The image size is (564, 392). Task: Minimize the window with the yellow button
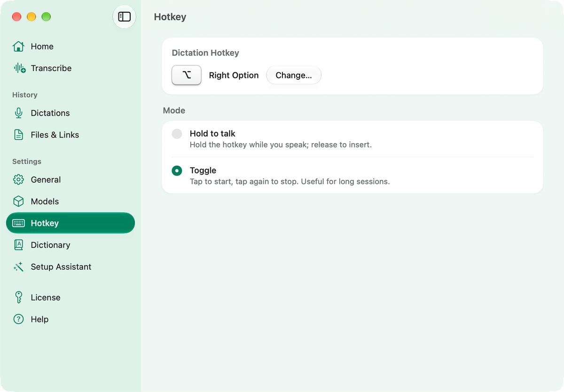31,17
